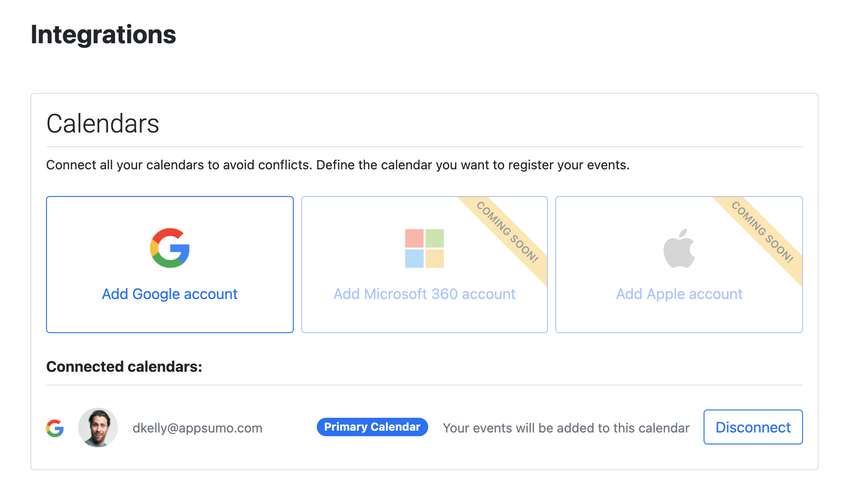Click the Calendars section title
This screenshot has width=850, height=496.
[102, 124]
